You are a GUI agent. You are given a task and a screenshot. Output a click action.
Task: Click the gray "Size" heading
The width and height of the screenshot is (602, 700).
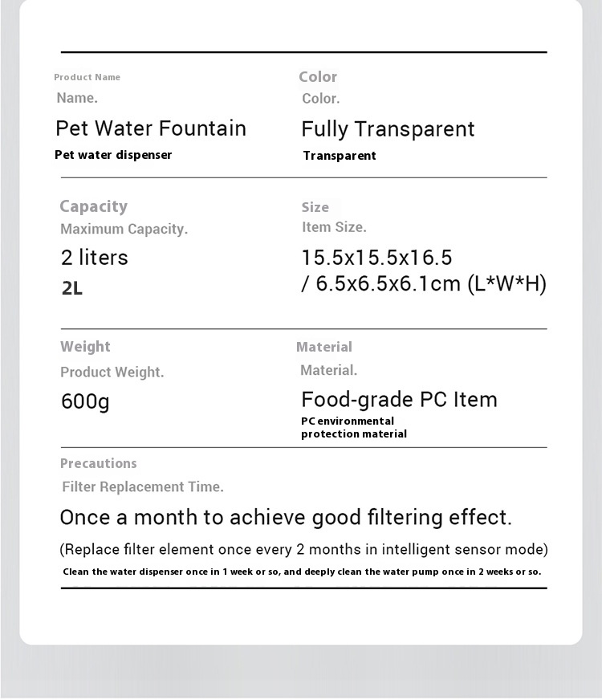[315, 207]
